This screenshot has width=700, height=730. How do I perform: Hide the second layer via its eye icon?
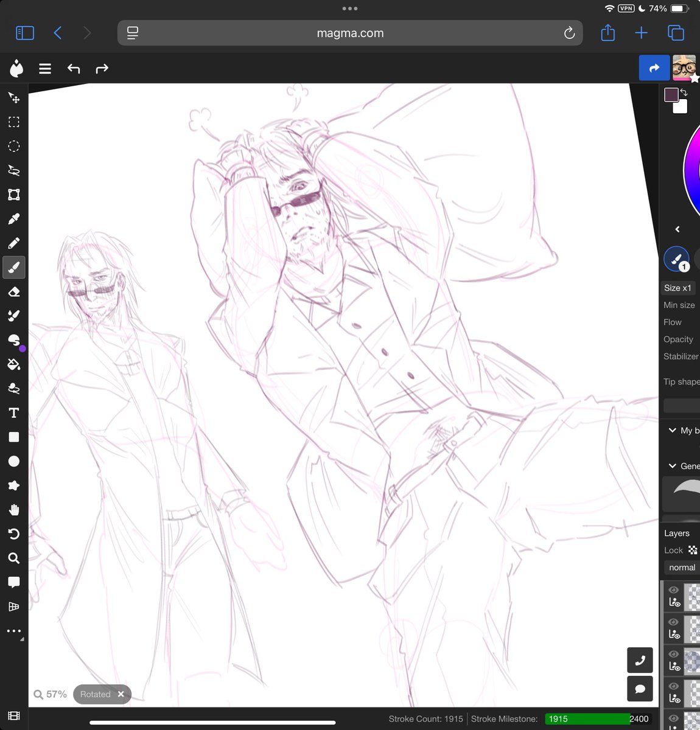(x=673, y=622)
